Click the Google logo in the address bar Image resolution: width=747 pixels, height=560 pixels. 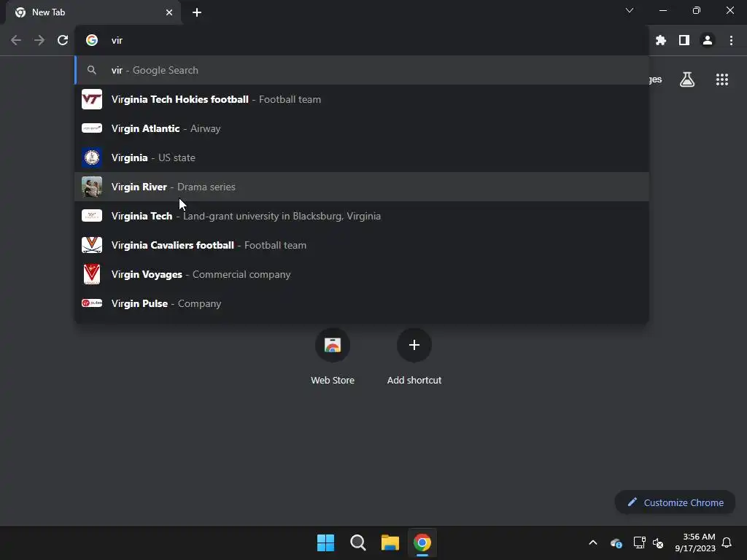pyautogui.click(x=92, y=41)
